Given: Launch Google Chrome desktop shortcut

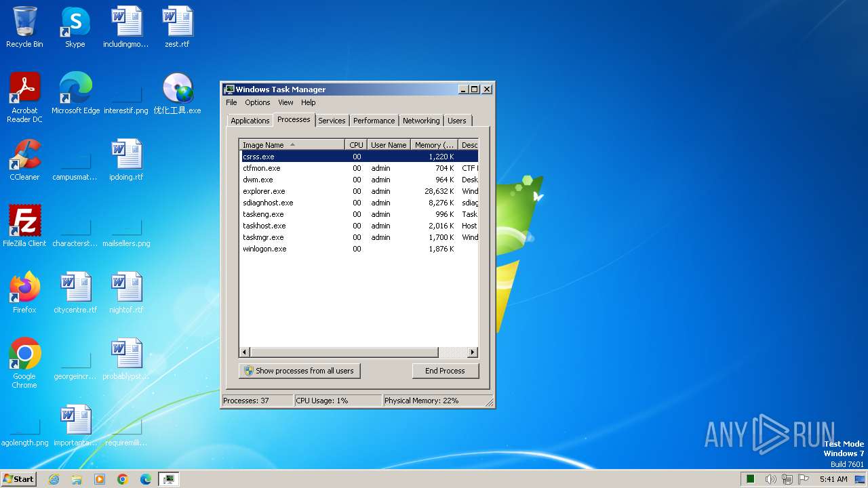Looking at the screenshot, I should click(24, 364).
